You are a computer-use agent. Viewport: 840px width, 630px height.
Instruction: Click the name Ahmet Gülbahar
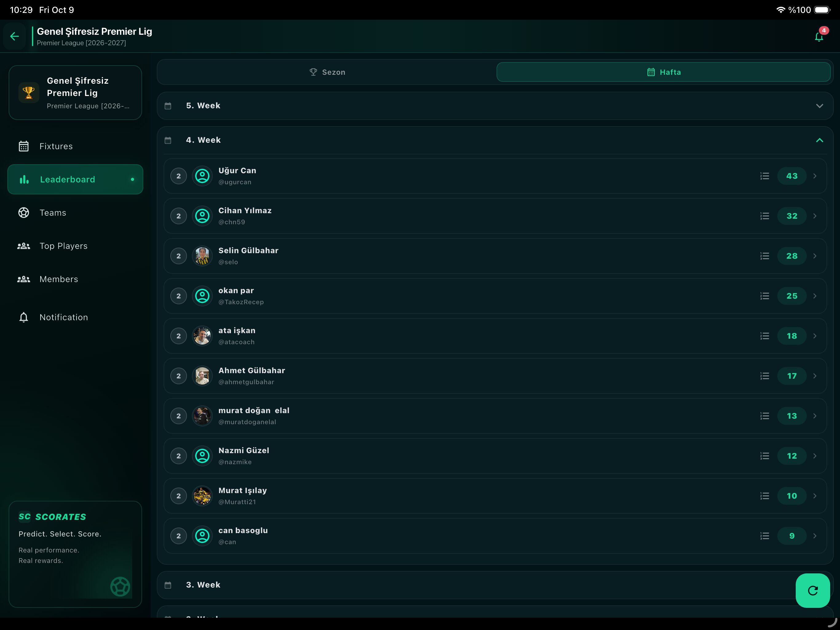coord(252,370)
